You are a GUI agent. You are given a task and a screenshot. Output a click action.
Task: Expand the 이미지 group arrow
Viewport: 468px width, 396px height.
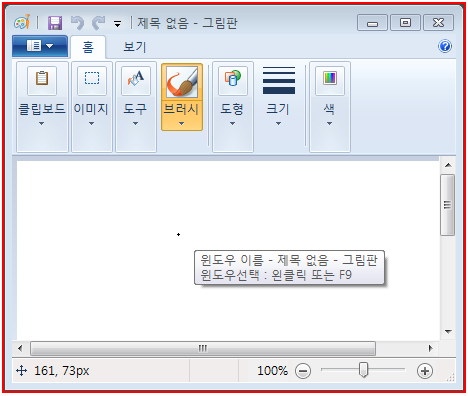(91, 123)
